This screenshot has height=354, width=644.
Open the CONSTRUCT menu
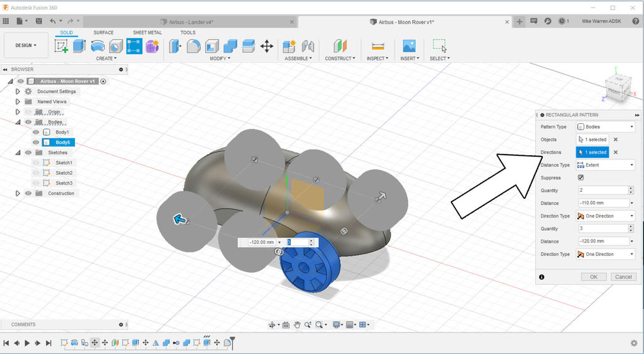[x=340, y=58]
